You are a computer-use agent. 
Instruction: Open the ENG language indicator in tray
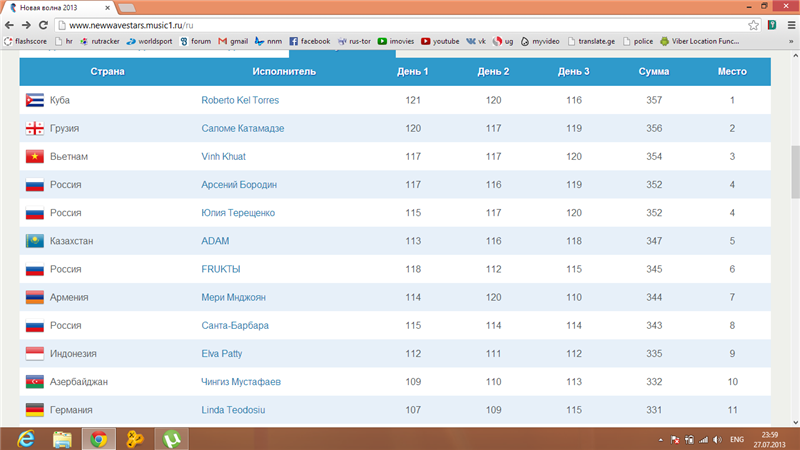[737, 439]
